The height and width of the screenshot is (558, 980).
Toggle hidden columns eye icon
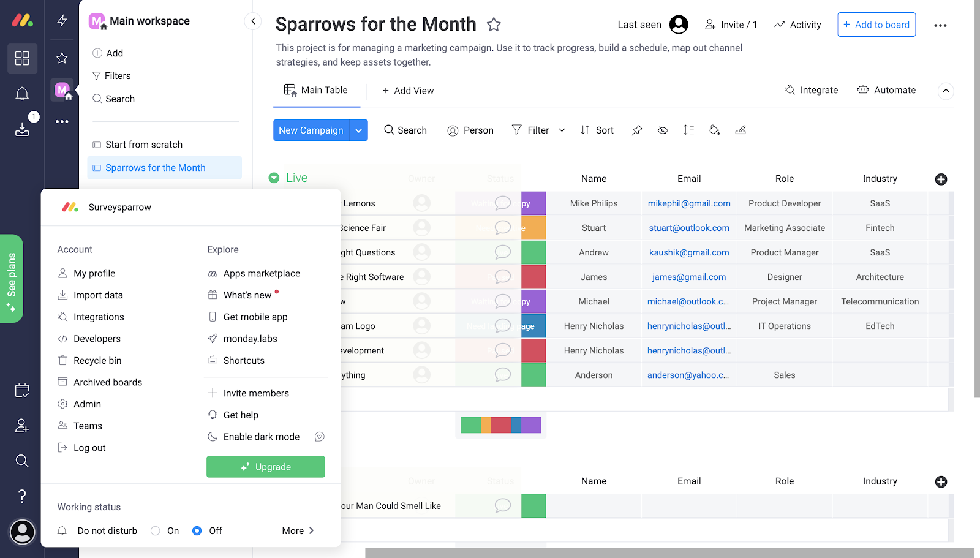coord(663,130)
